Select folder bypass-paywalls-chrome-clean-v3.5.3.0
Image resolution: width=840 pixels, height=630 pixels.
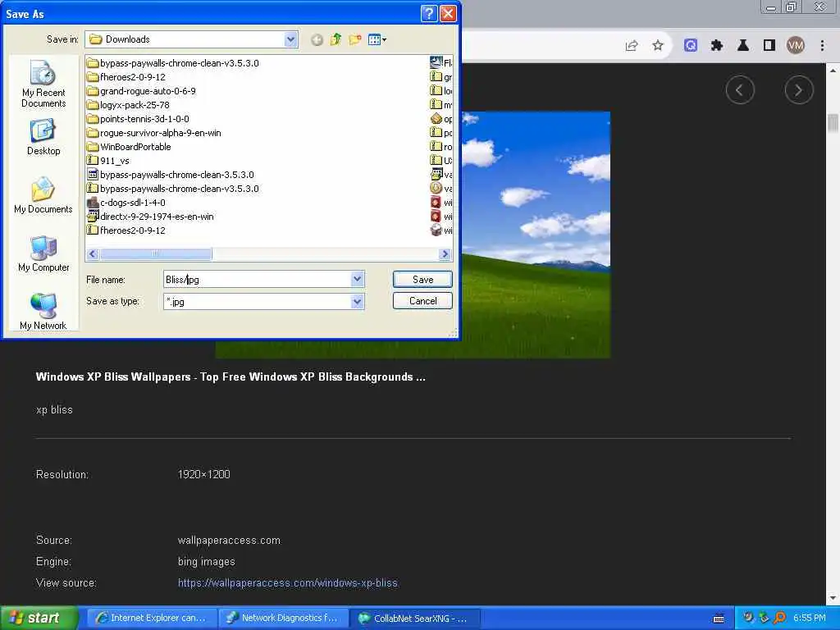[173, 63]
